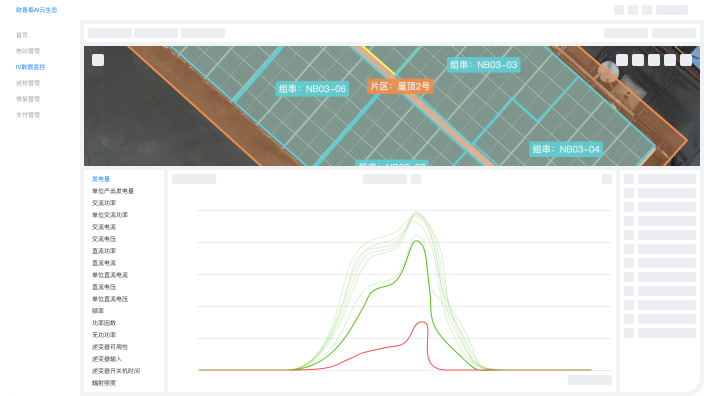
Task: Go to 电站管理 in sidebar
Action: pyautogui.click(x=28, y=51)
